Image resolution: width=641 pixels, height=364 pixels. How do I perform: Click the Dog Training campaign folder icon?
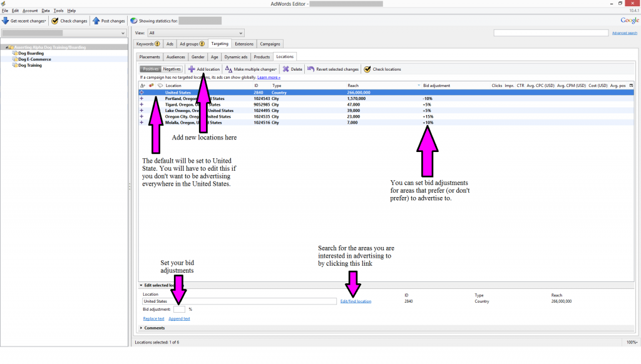click(x=15, y=66)
